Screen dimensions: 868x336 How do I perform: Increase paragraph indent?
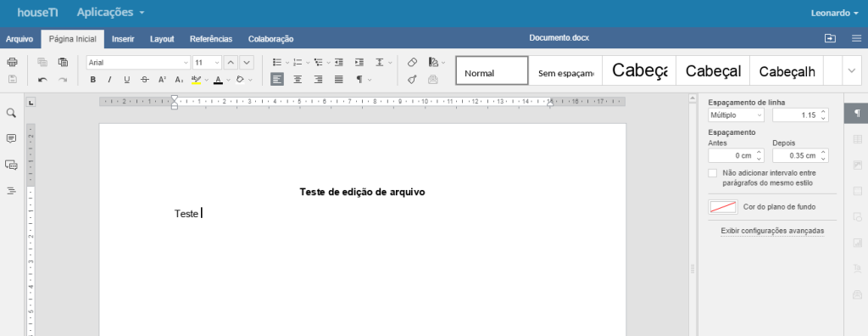359,62
